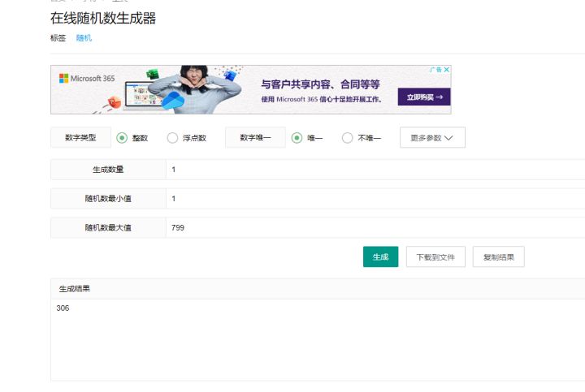Close the Microsoft 365 ad
Image resolution: width=585 pixels, height=392 pixels.
tap(447, 70)
